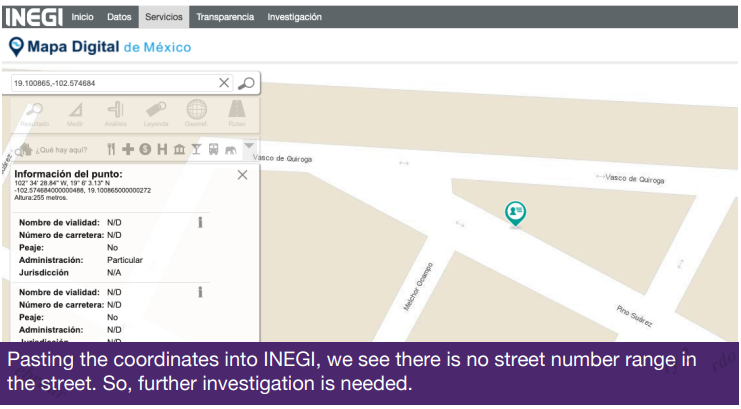This screenshot has height=409, width=741.
Task: Click the Administración: Particular value
Action: pyautogui.click(x=125, y=260)
